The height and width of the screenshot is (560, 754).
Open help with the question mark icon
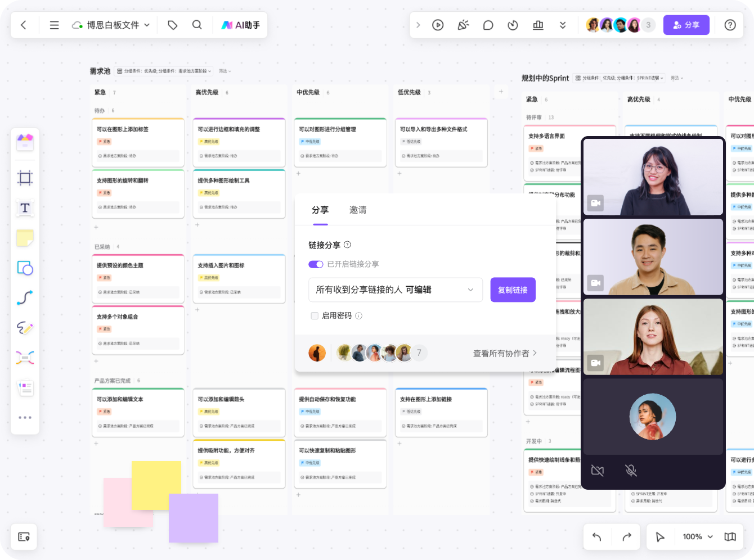pyautogui.click(x=730, y=25)
